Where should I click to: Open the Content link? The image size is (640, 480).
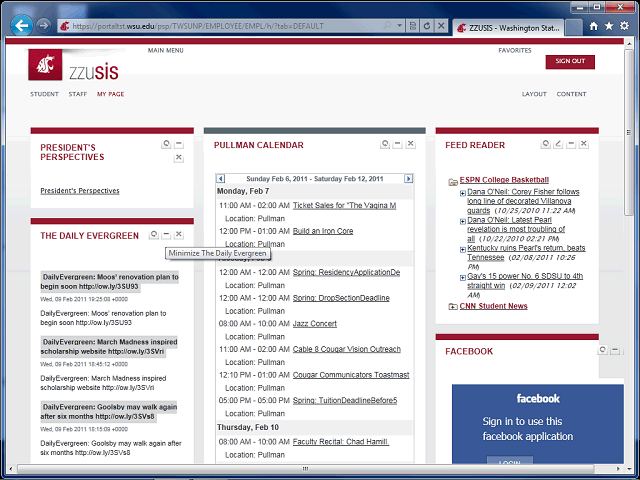point(571,94)
